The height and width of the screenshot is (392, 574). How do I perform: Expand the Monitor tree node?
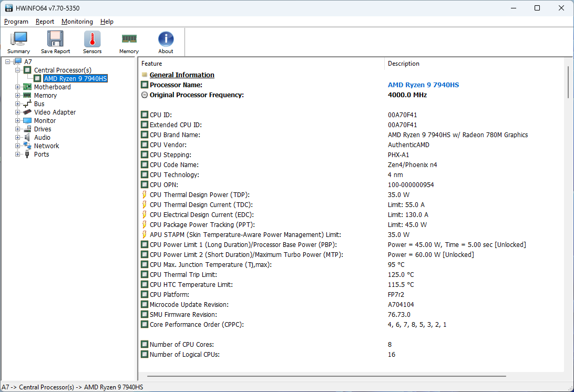point(17,120)
